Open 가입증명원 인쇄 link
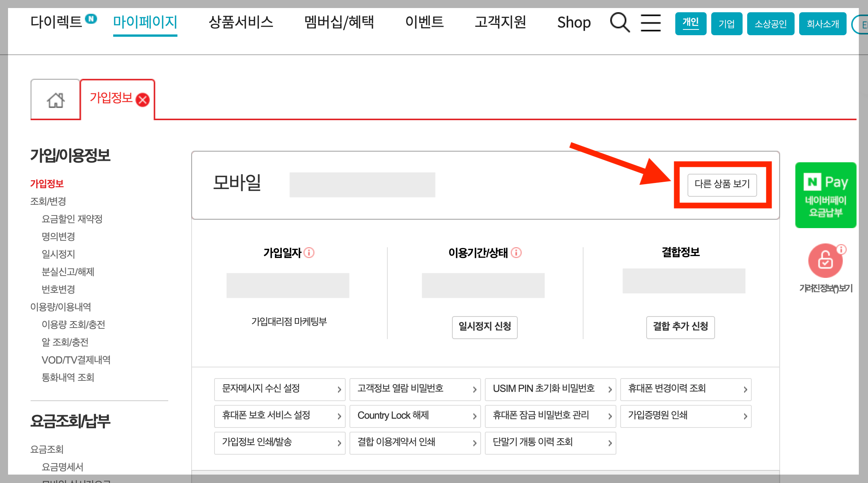This screenshot has height=483, width=868. 685,416
